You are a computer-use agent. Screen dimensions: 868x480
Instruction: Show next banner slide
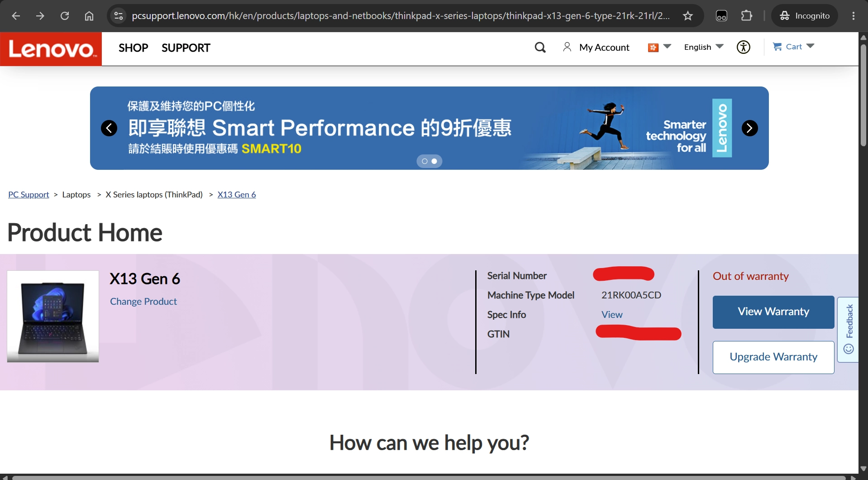pos(749,128)
